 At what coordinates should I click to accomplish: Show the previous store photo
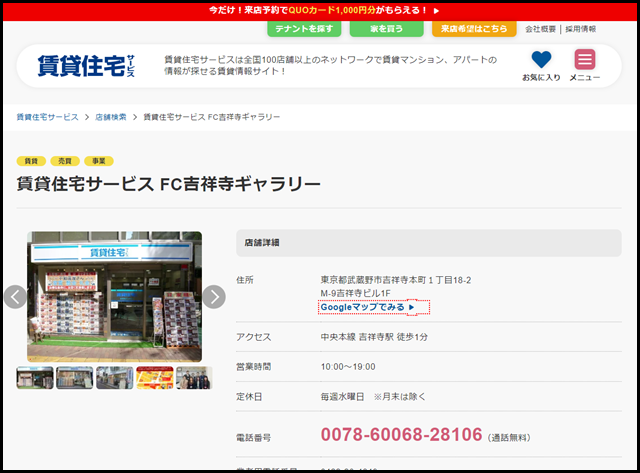[x=15, y=297]
